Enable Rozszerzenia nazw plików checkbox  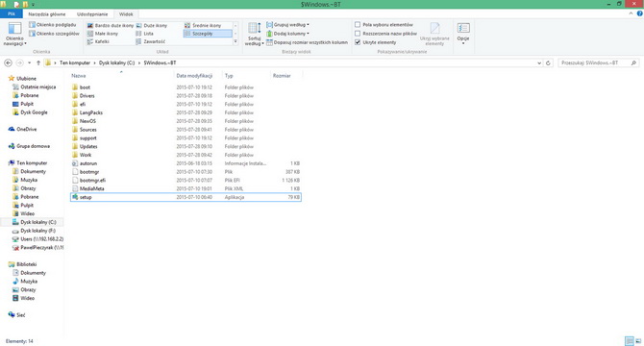pyautogui.click(x=358, y=34)
